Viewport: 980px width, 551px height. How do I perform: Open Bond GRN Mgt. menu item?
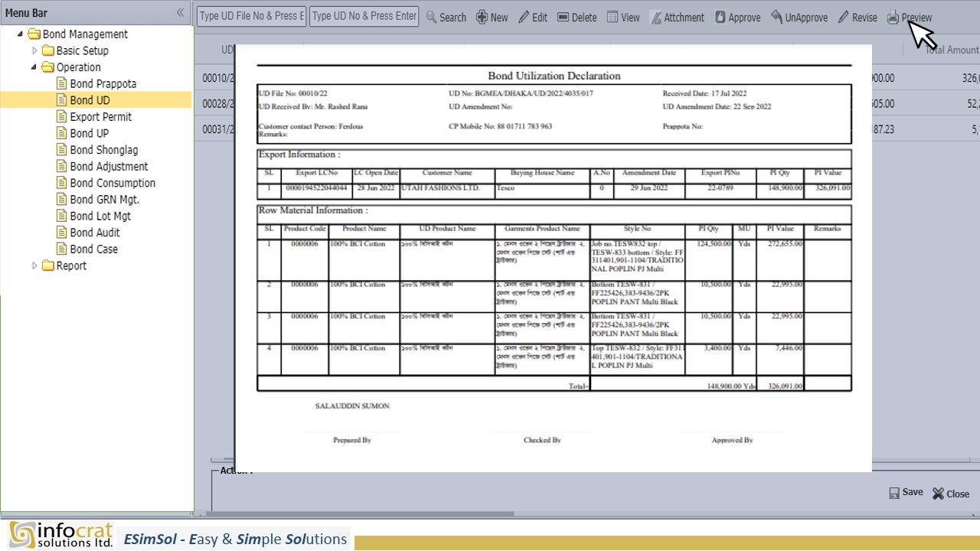pyautogui.click(x=104, y=199)
